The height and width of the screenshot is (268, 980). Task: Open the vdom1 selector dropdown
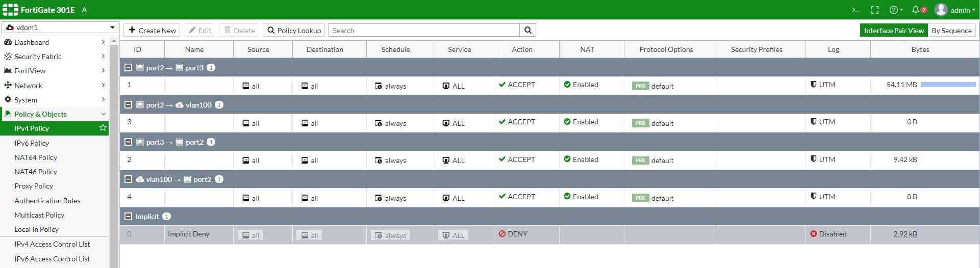pyautogui.click(x=60, y=28)
